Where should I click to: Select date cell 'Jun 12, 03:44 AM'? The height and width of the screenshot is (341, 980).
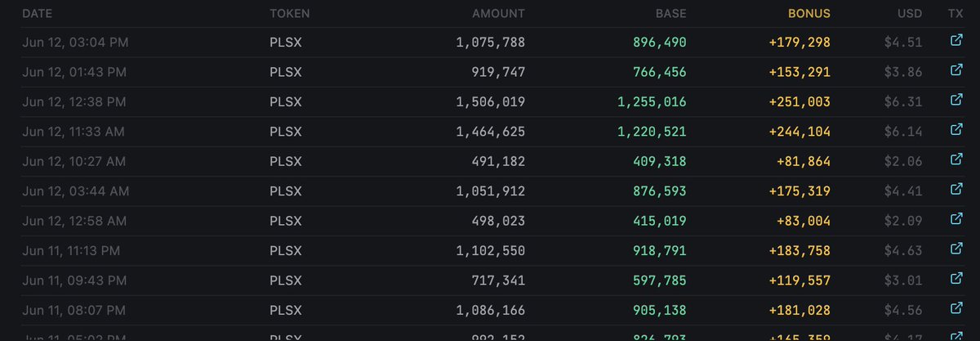(x=75, y=191)
